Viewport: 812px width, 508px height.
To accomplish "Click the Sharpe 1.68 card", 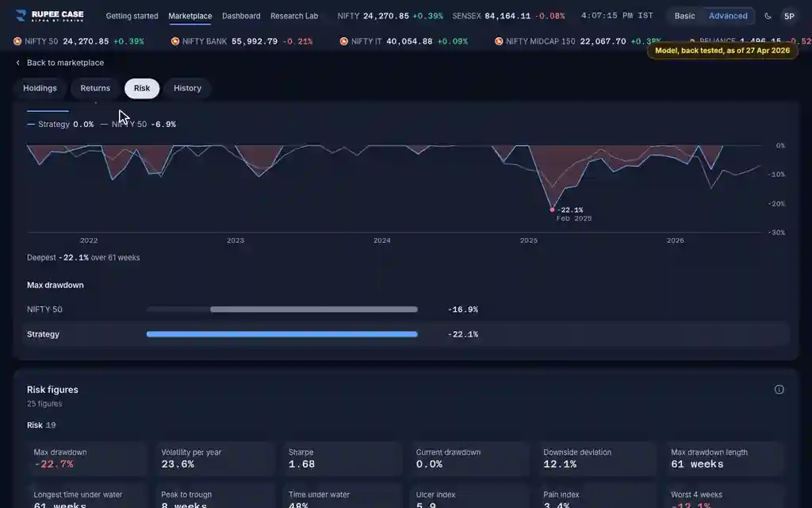I will [x=341, y=459].
